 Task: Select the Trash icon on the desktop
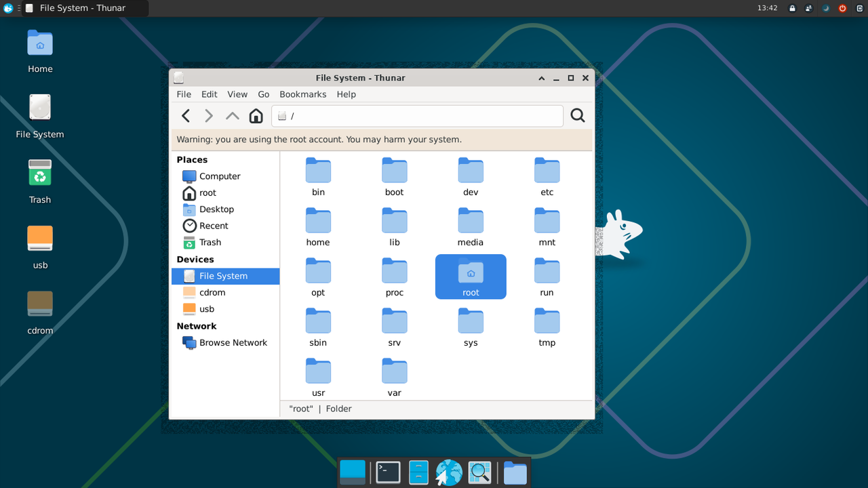(x=40, y=174)
